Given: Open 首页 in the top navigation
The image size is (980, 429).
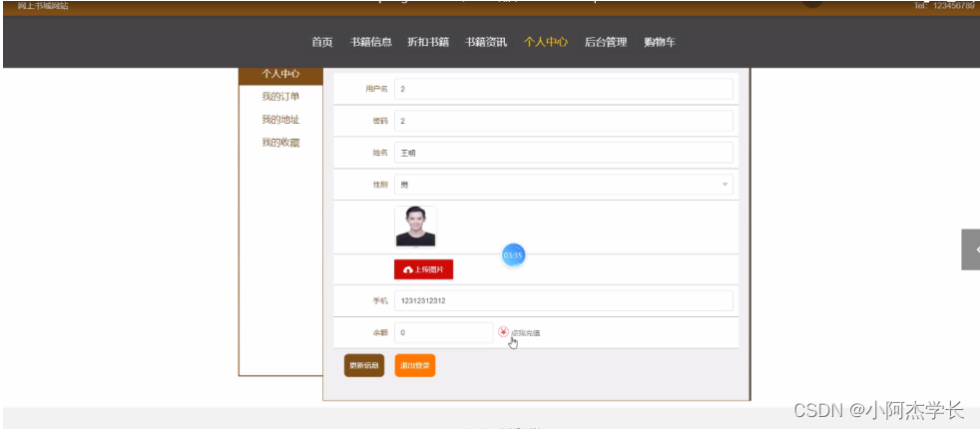Looking at the screenshot, I should click(321, 42).
